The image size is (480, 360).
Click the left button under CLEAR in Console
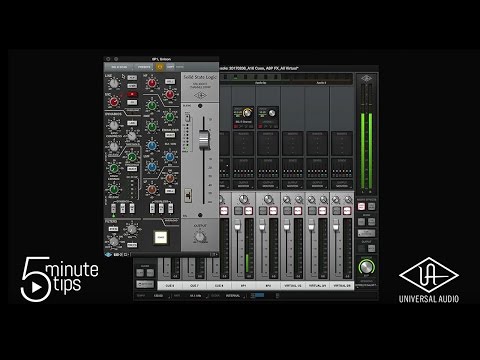pos(140,273)
